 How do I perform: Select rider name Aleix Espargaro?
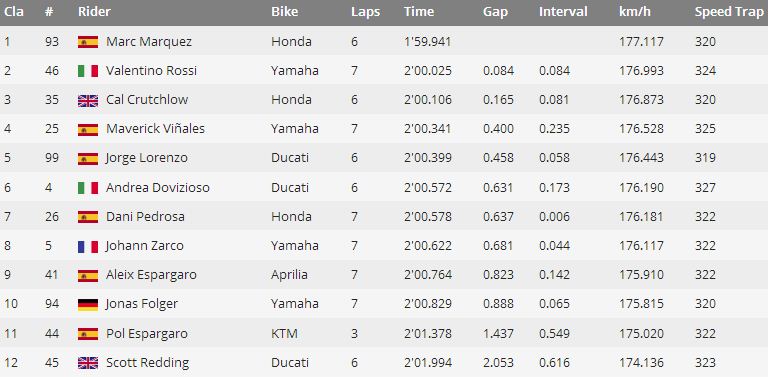[x=151, y=275]
